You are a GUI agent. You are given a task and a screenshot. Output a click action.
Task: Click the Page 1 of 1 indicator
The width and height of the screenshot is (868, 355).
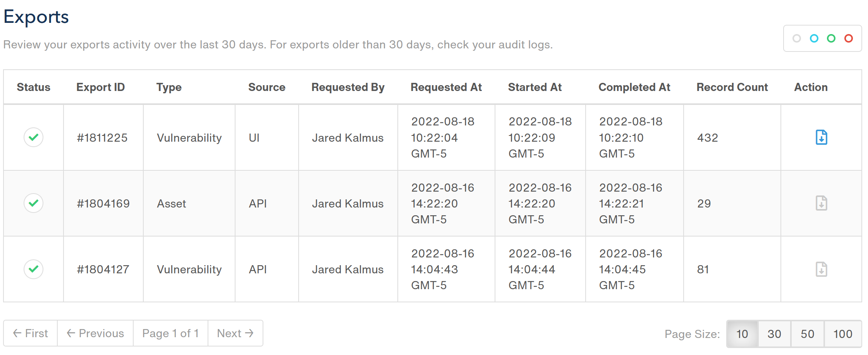pos(170,333)
